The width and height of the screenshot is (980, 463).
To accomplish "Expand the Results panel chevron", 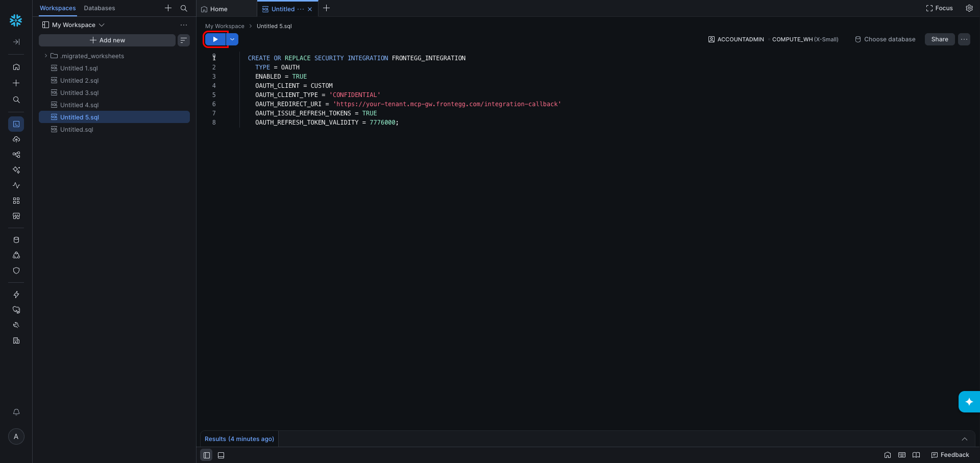I will click(965, 439).
